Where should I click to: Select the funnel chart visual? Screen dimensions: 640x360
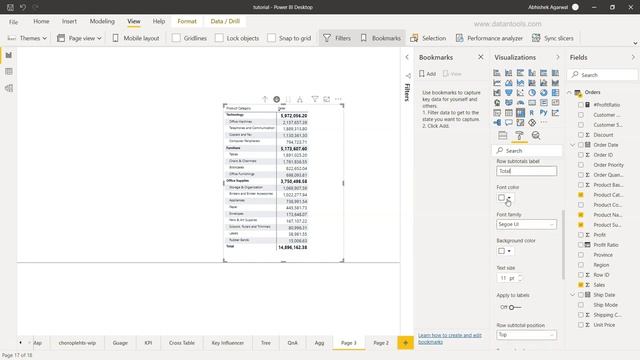tap(509, 93)
